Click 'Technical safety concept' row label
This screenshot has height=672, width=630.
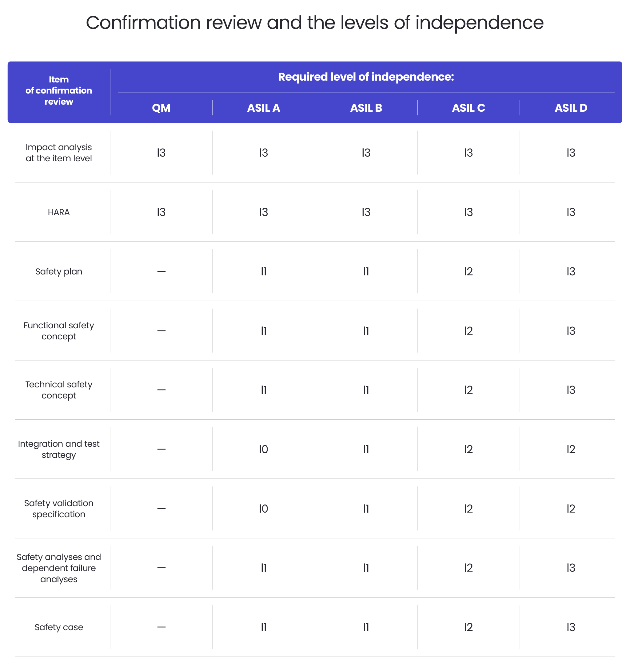[59, 390]
